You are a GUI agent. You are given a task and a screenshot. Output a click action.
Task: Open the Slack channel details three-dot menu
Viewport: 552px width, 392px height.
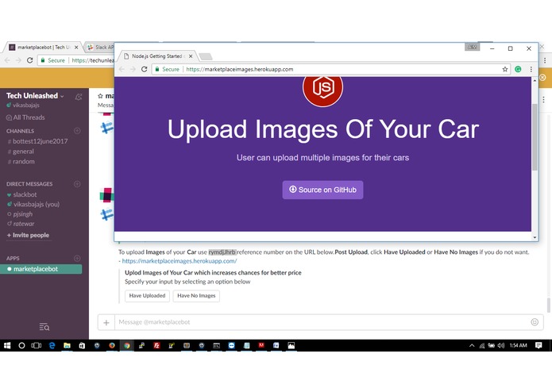(x=543, y=99)
